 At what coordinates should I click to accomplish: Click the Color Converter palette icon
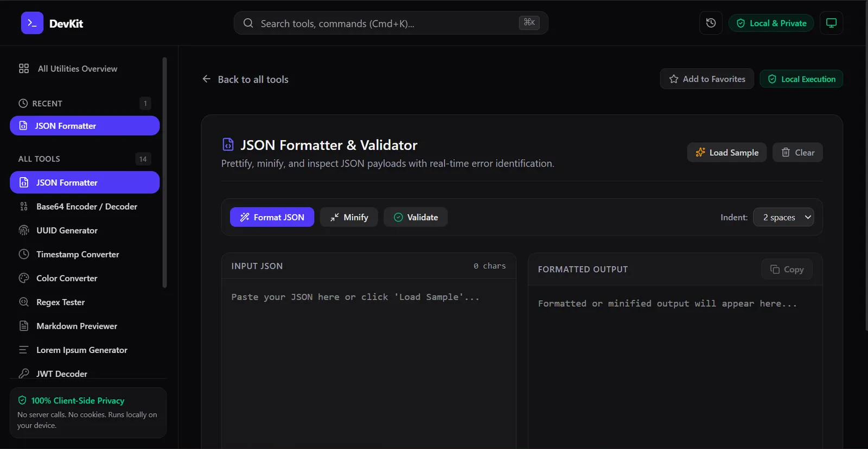pyautogui.click(x=24, y=278)
